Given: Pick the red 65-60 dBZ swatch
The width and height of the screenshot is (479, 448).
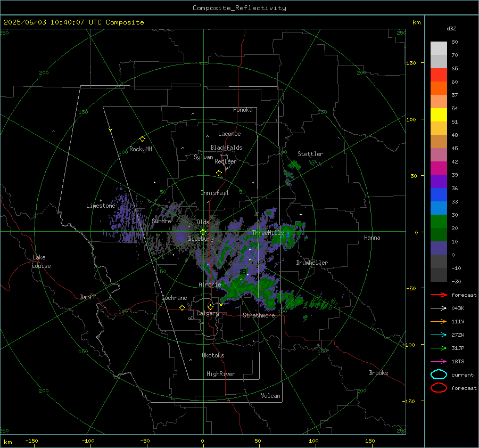Looking at the screenshot, I should tap(439, 75).
